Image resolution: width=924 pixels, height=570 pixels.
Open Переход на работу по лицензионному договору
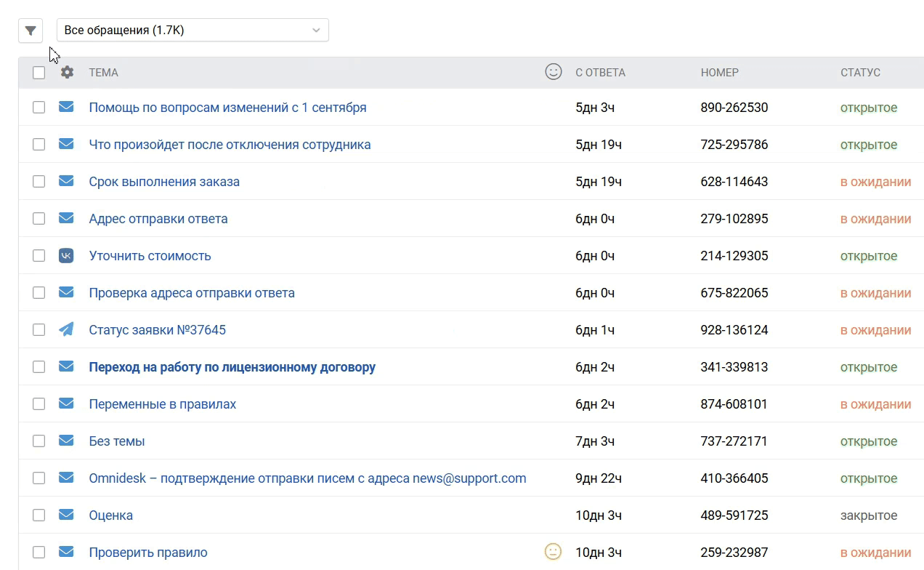coord(232,367)
